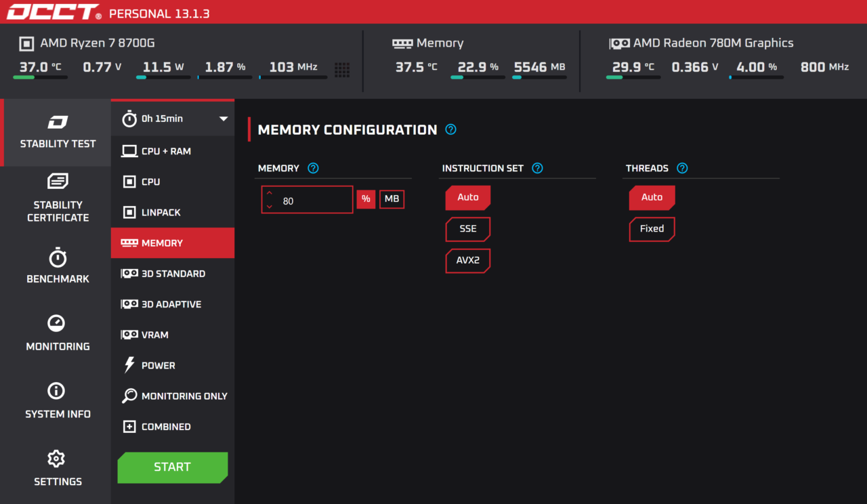Open the MEMORY test tab label
This screenshot has height=504, width=867.
coord(163,243)
